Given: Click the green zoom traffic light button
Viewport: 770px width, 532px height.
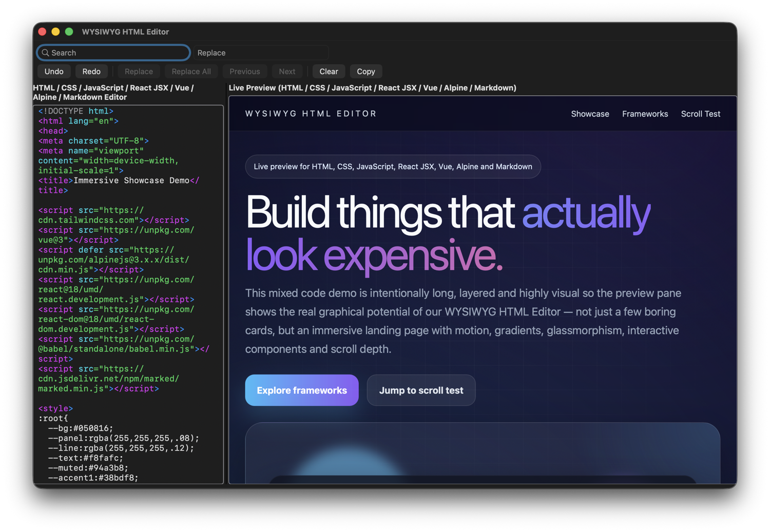Looking at the screenshot, I should [x=69, y=31].
